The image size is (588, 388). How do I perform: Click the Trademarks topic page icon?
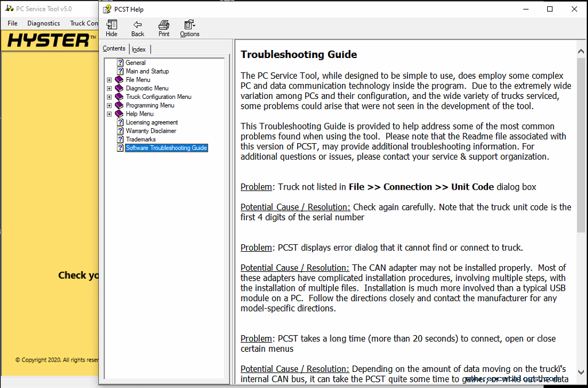point(120,139)
